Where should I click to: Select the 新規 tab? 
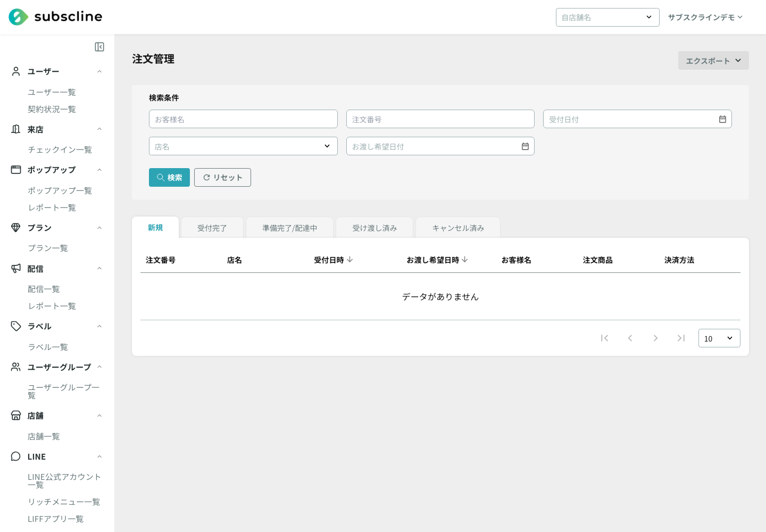[155, 228]
